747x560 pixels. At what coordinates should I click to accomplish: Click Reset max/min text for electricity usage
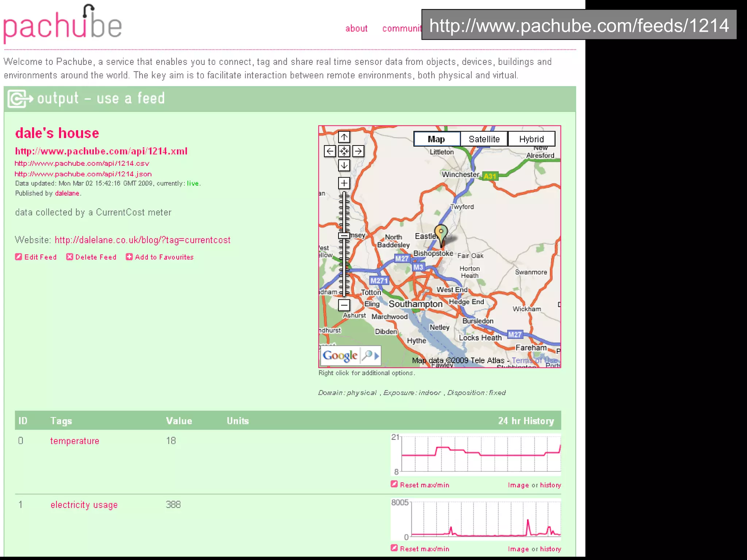425,549
